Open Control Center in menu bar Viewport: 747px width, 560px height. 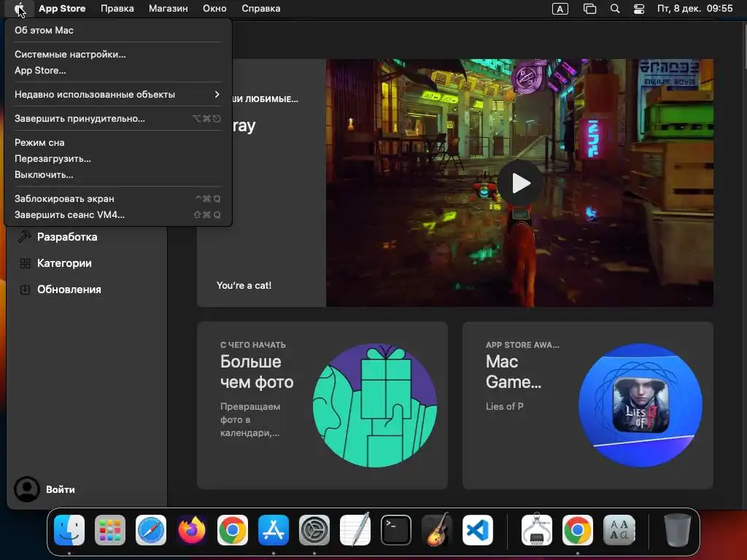639,9
